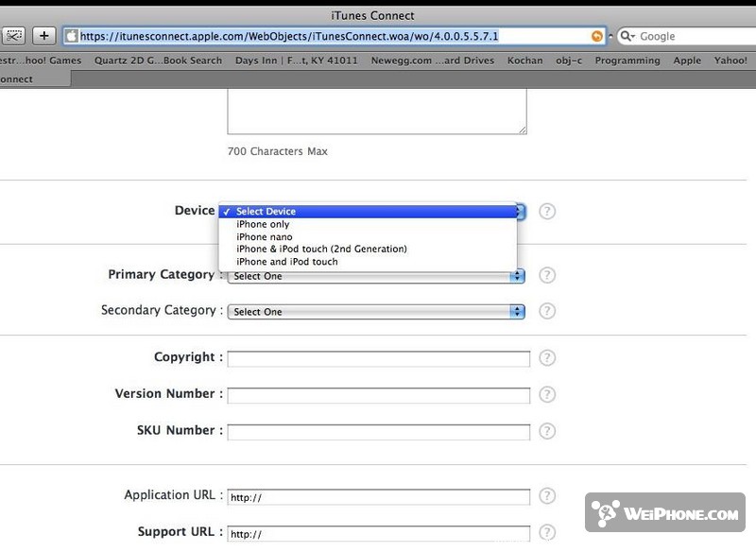This screenshot has height=552, width=756.
Task: Show help for the Copyright field
Action: [547, 358]
